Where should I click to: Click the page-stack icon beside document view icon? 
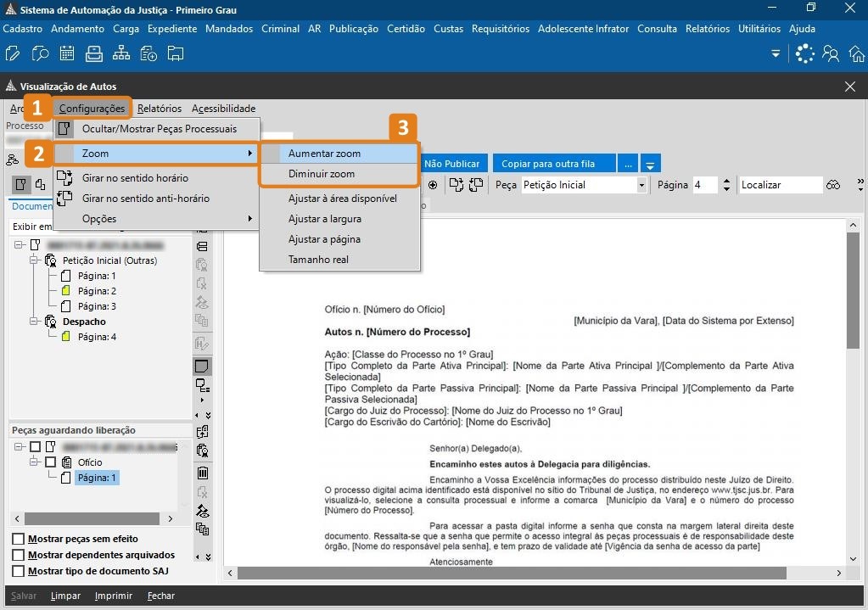point(41,184)
